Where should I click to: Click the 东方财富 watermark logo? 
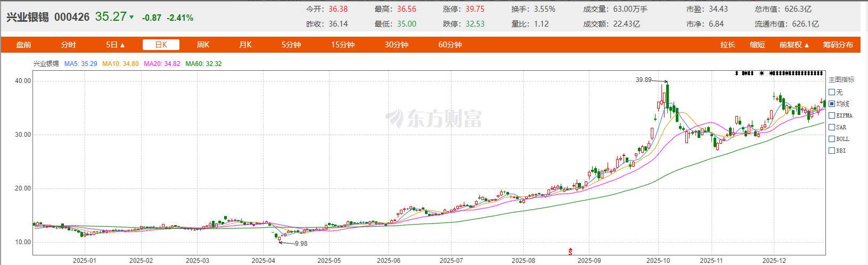[433, 119]
